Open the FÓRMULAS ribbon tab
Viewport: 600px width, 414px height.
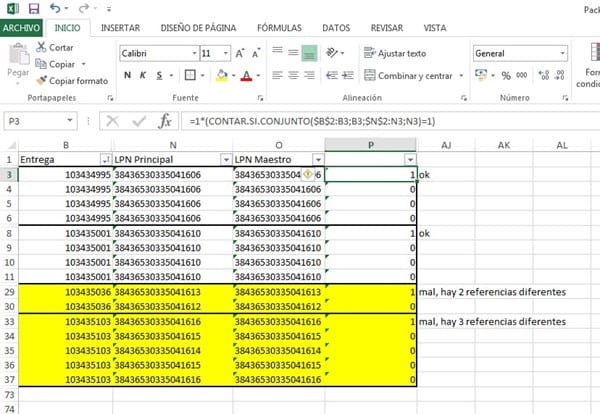(x=278, y=28)
